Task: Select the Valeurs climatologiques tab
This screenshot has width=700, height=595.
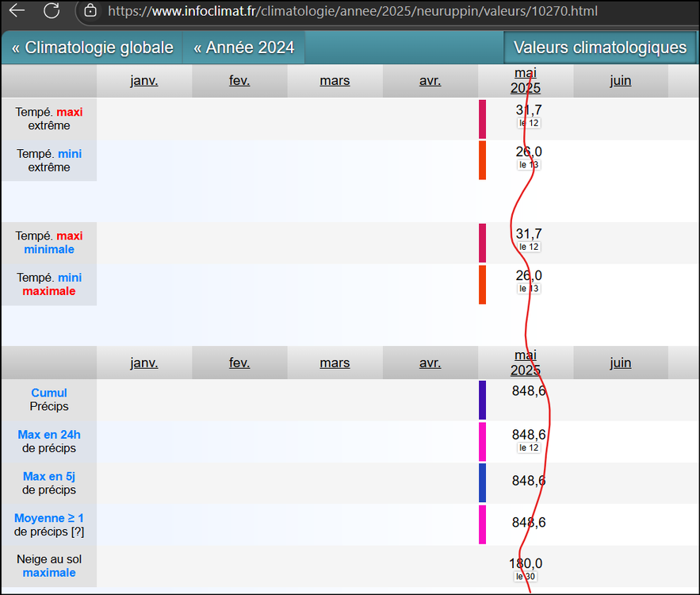Action: [x=599, y=48]
